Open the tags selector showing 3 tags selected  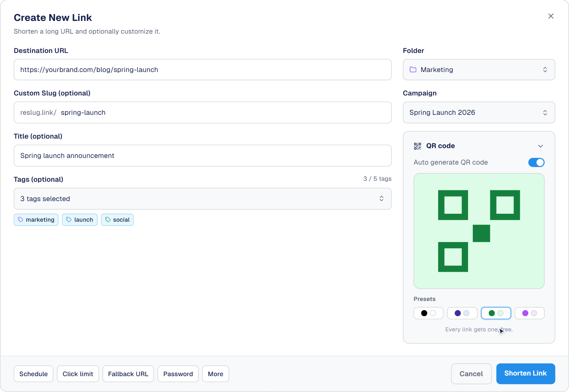point(203,199)
